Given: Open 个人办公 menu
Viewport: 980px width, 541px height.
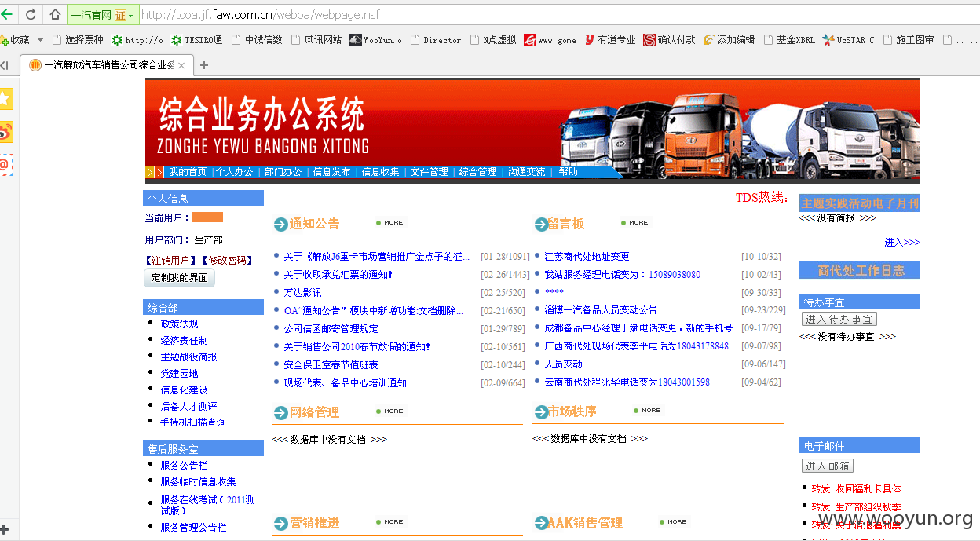Looking at the screenshot, I should [235, 172].
